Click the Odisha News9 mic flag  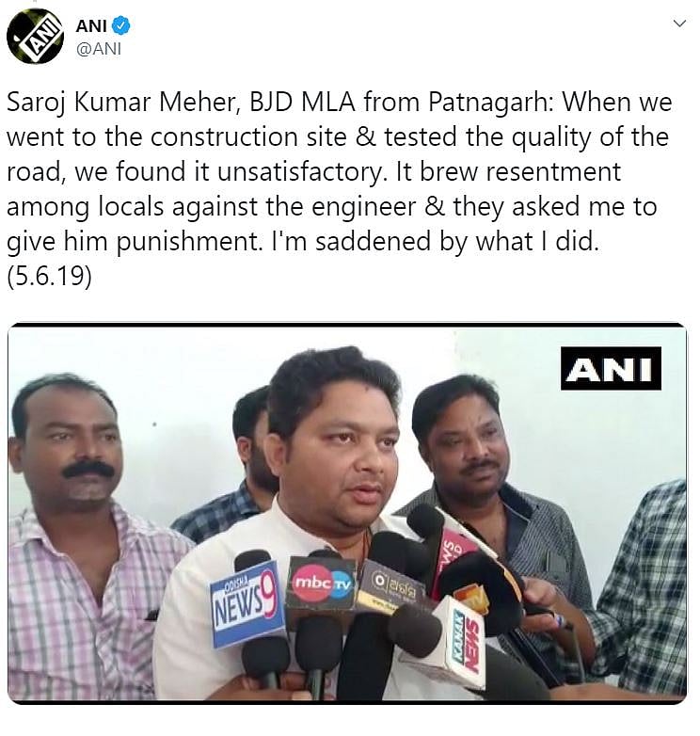click(x=247, y=603)
